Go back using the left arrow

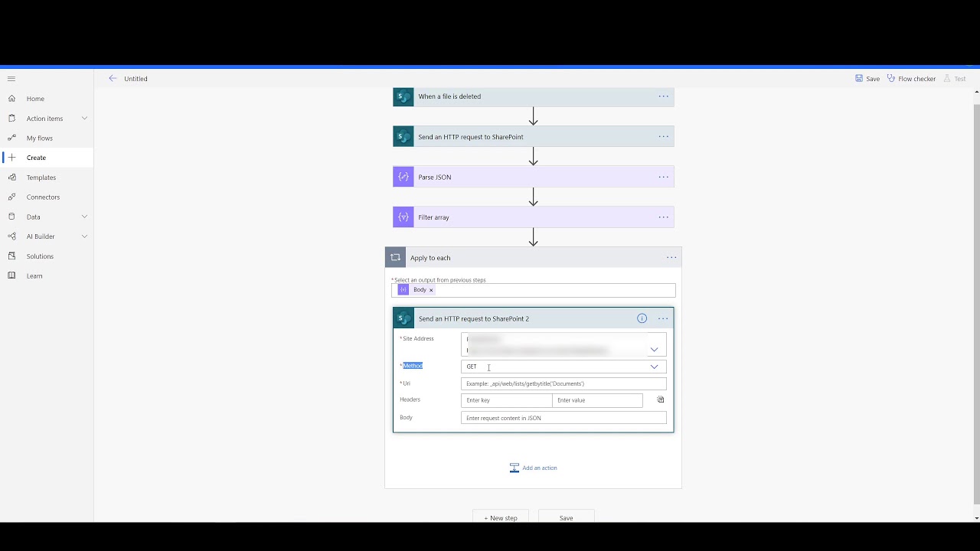(x=113, y=78)
